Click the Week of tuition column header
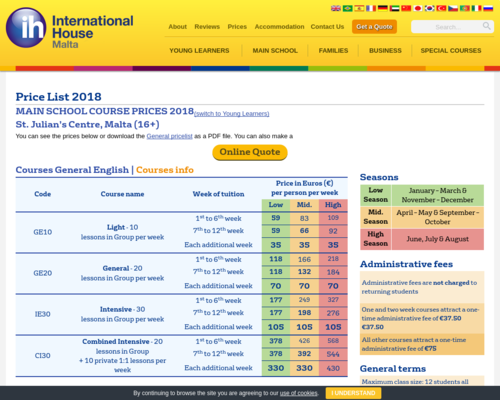 (218, 194)
